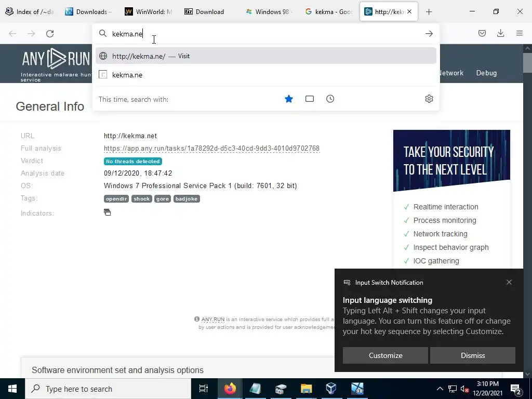This screenshot has width=532, height=399.
Task: Open Windows Start menu
Action: [12, 389]
